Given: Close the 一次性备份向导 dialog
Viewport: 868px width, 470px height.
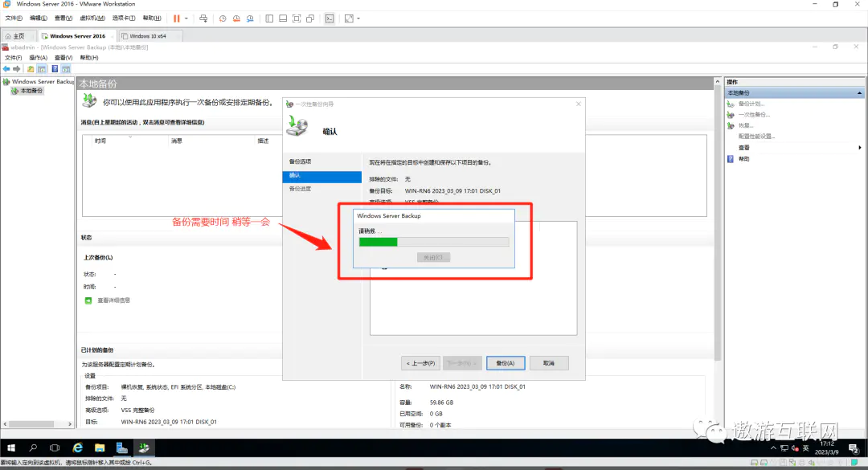Looking at the screenshot, I should (579, 104).
